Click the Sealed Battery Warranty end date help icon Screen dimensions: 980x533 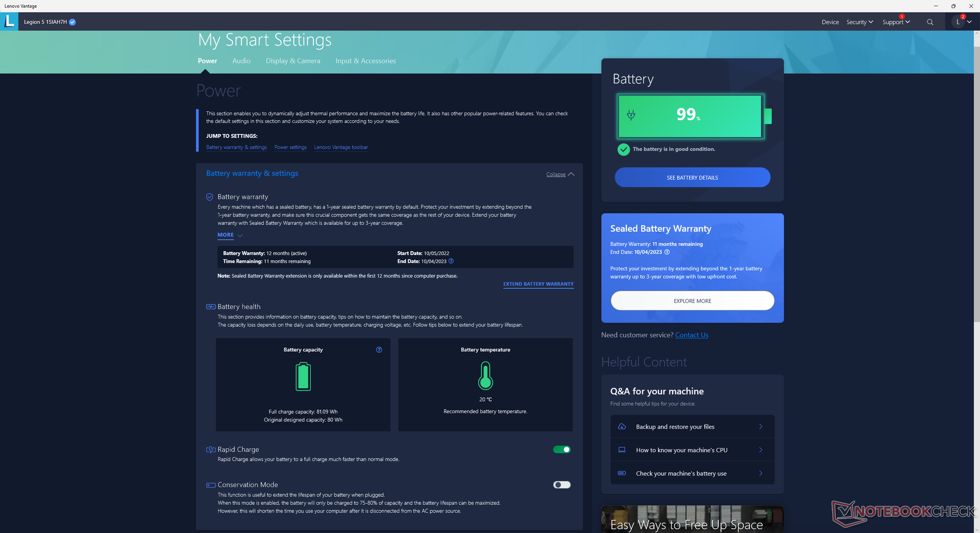click(x=667, y=252)
